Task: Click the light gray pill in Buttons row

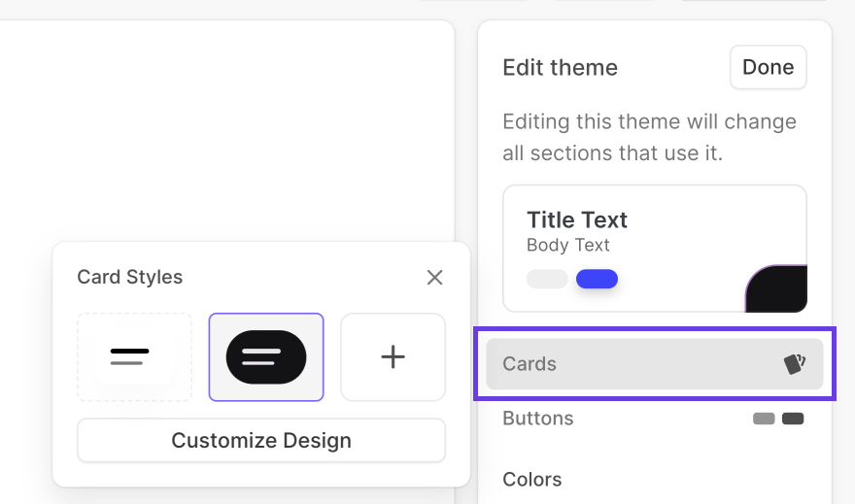Action: (764, 419)
